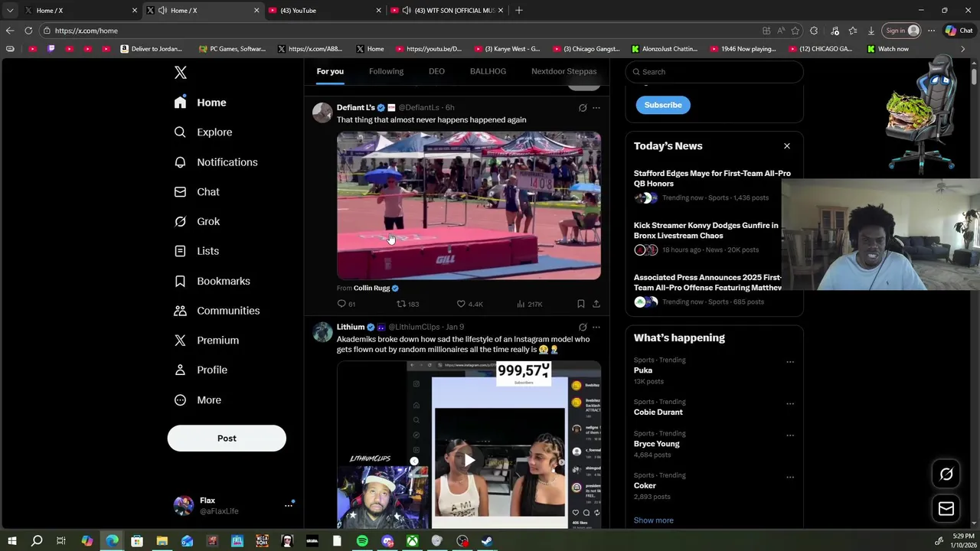The image size is (980, 551).
Task: Open Defiant L's profile avatar
Action: 322,112
